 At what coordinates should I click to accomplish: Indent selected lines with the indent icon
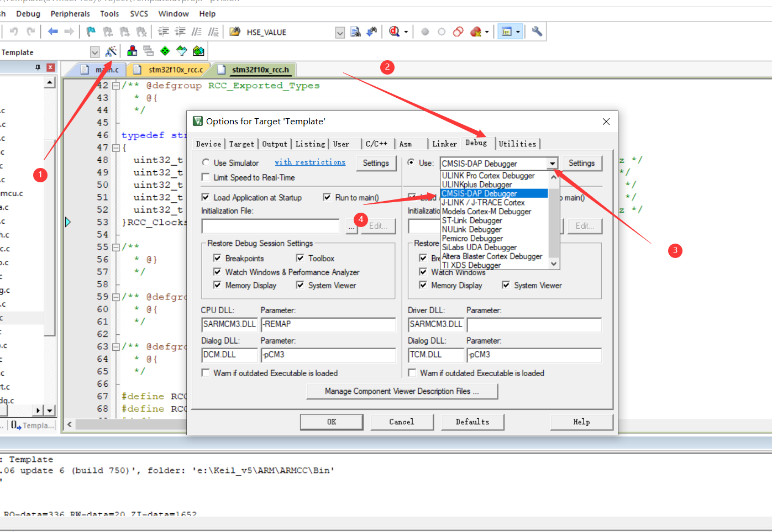(164, 31)
